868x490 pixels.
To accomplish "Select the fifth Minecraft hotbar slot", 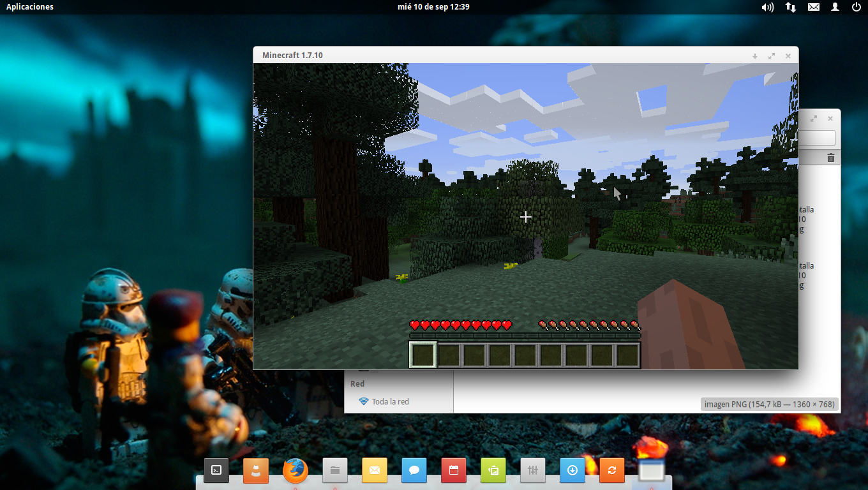I will (x=525, y=355).
